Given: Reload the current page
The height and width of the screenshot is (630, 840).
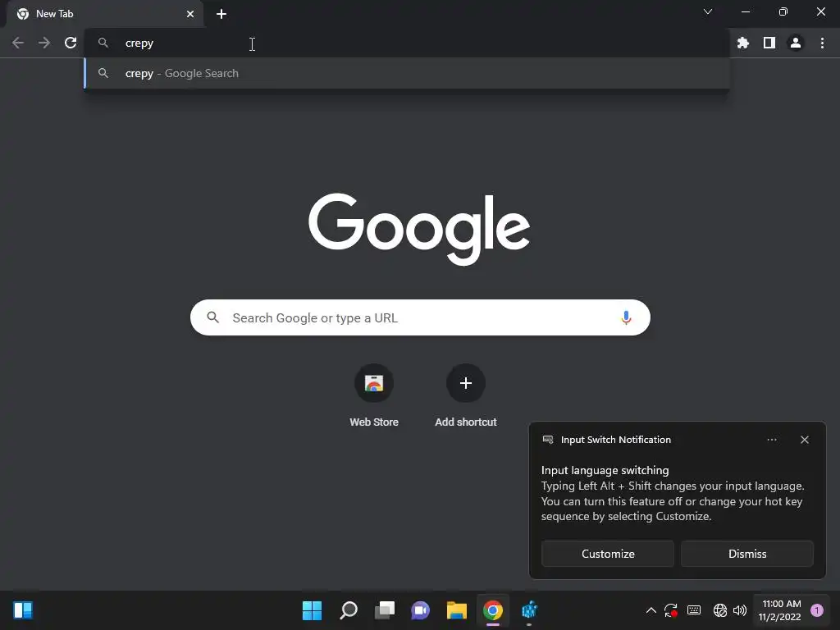Looking at the screenshot, I should point(71,43).
